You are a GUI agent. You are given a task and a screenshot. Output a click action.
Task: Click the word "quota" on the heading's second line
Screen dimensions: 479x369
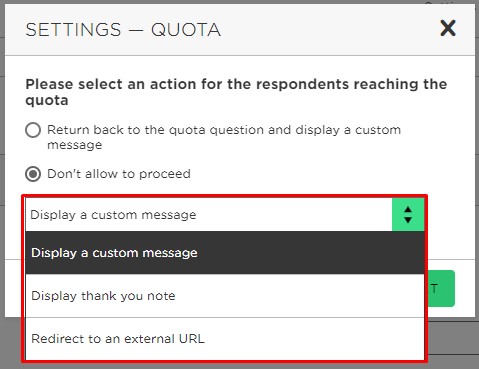click(x=47, y=100)
